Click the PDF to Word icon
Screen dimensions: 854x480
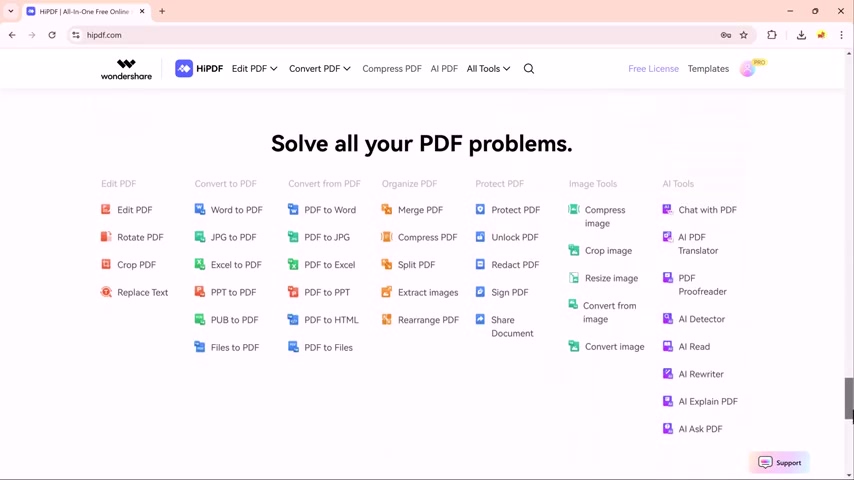pyautogui.click(x=293, y=209)
